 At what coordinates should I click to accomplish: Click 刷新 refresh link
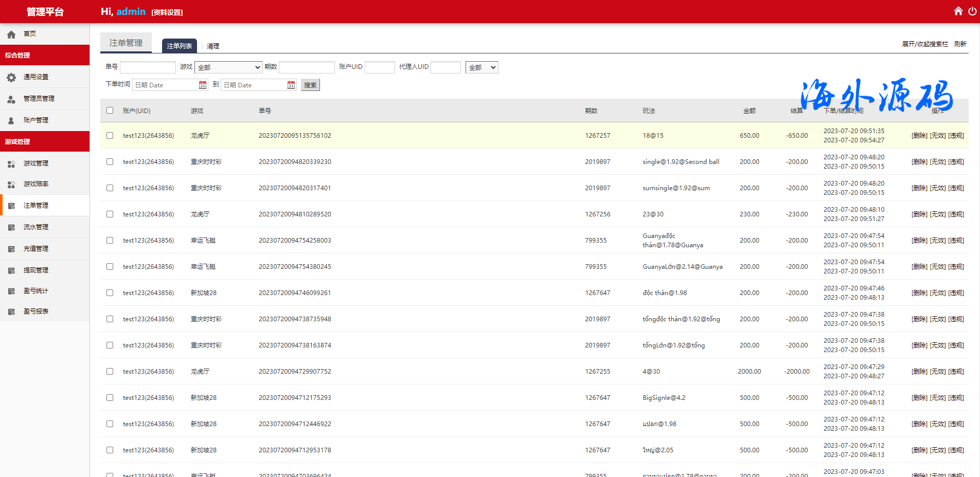(x=960, y=44)
